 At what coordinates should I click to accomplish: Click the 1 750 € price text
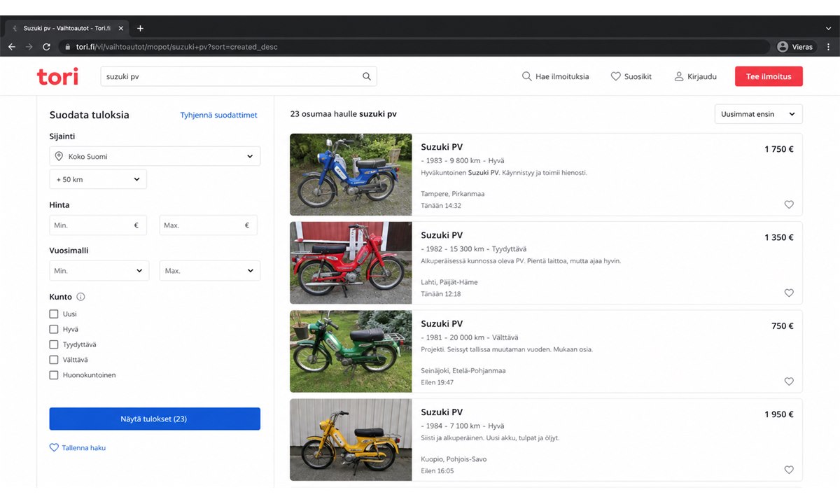779,149
